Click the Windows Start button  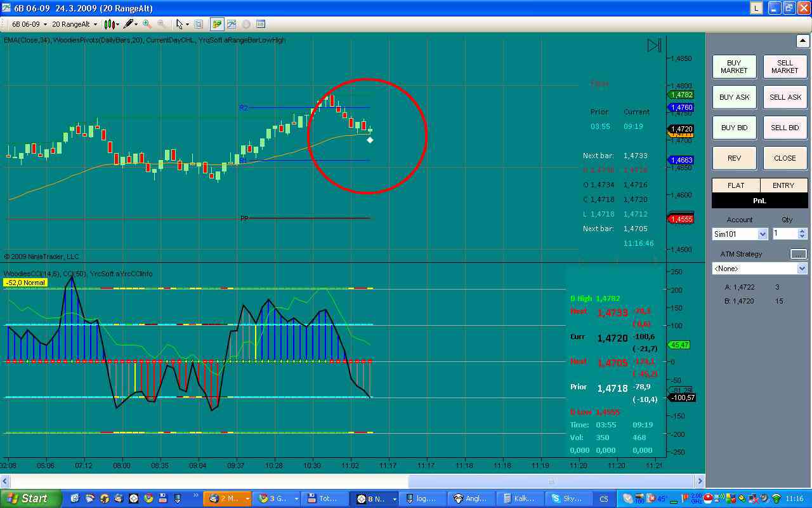click(x=31, y=498)
